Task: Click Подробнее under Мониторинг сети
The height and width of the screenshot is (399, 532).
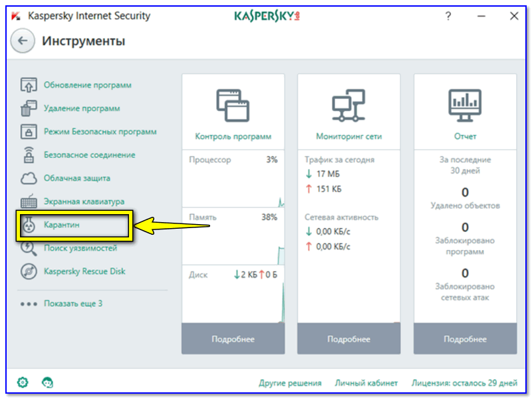Action: (x=348, y=338)
